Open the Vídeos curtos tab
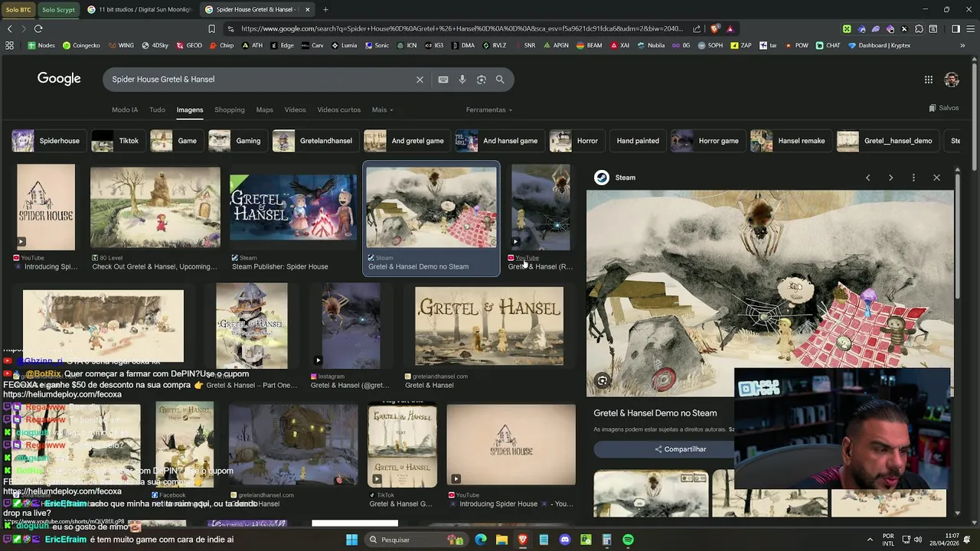 point(339,109)
